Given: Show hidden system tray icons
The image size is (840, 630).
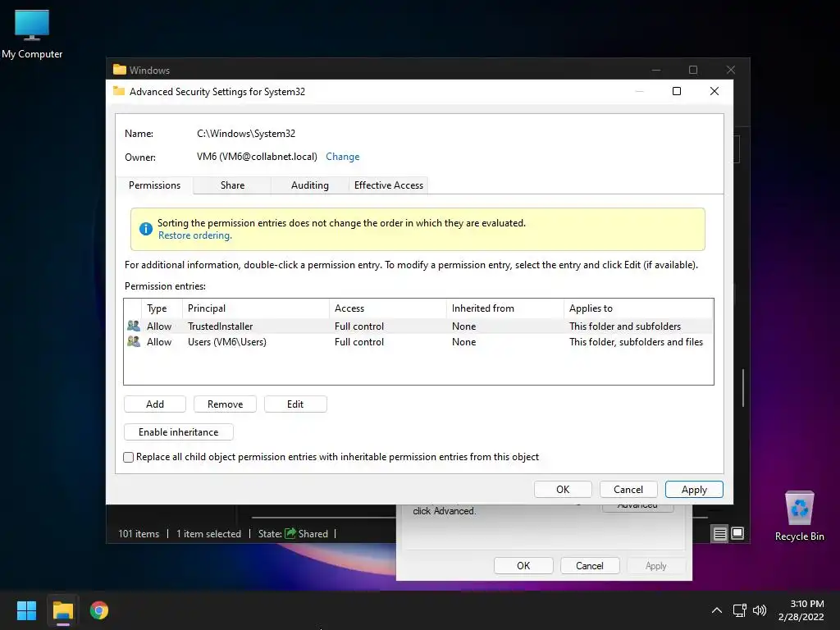Looking at the screenshot, I should click(x=716, y=610).
